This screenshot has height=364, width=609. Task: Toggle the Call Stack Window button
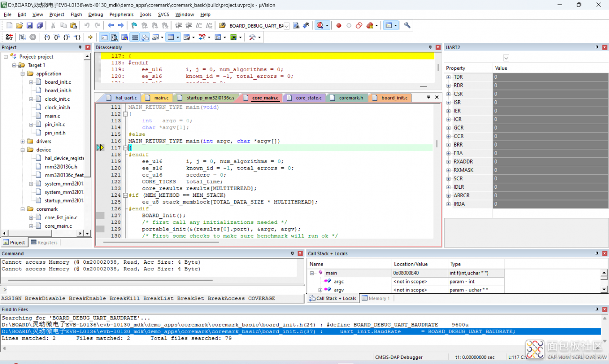coord(145,37)
